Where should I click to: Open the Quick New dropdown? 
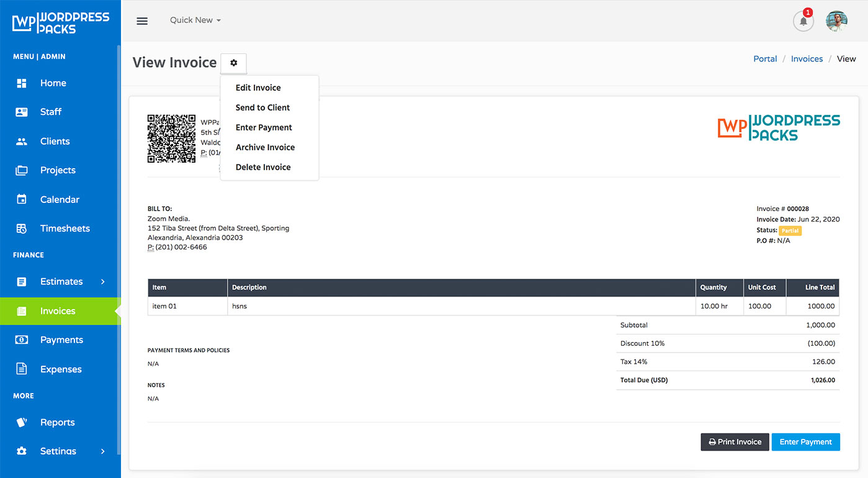(194, 19)
